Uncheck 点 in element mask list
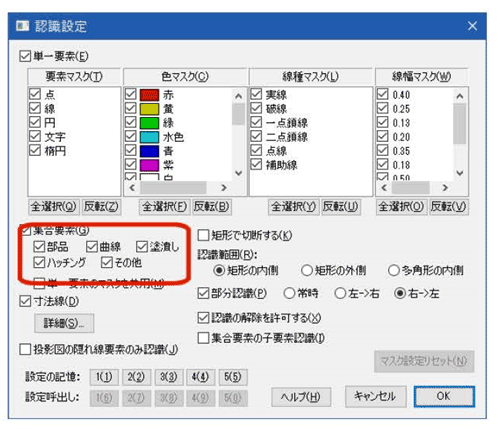 35,94
